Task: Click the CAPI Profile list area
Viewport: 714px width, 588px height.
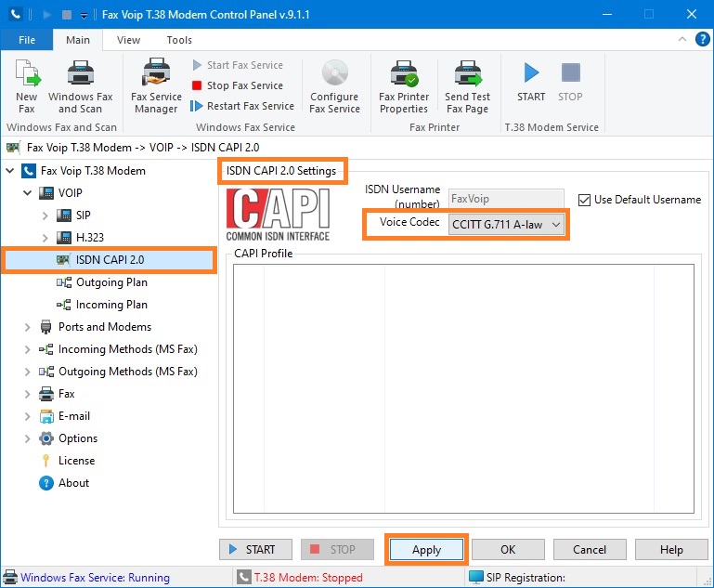Action: pyautogui.click(x=463, y=388)
